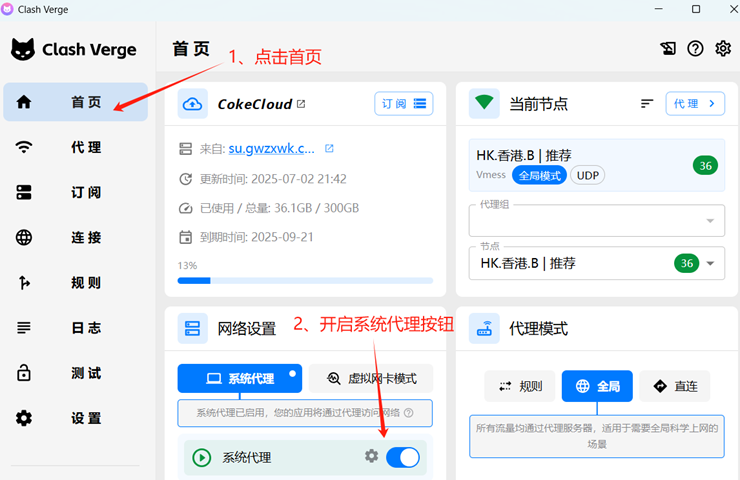
Task: Open the 规则 rules page in sidebar
Action: pyautogui.click(x=76, y=283)
